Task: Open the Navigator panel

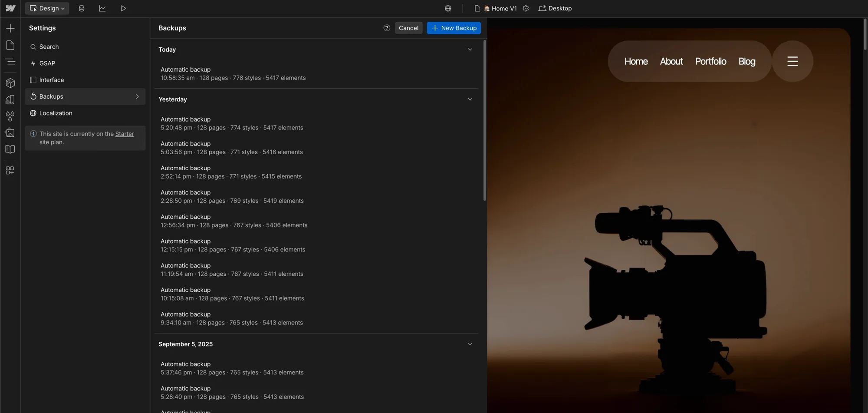Action: coord(10,62)
